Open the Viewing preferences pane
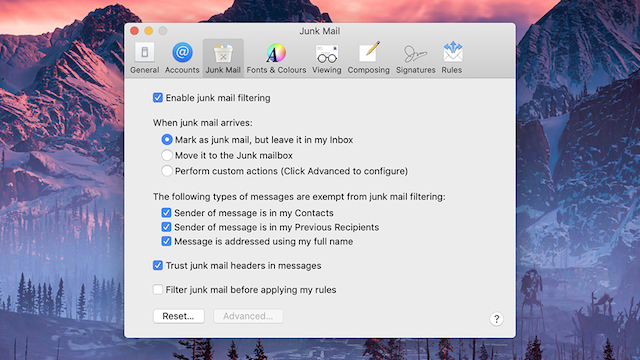The width and height of the screenshot is (640, 360). 327,58
